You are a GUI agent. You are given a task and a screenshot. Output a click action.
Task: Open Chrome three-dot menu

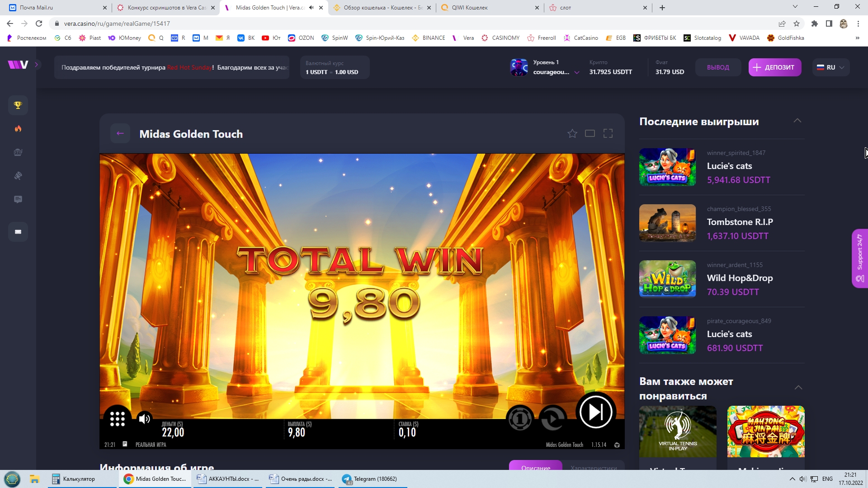[x=858, y=23]
